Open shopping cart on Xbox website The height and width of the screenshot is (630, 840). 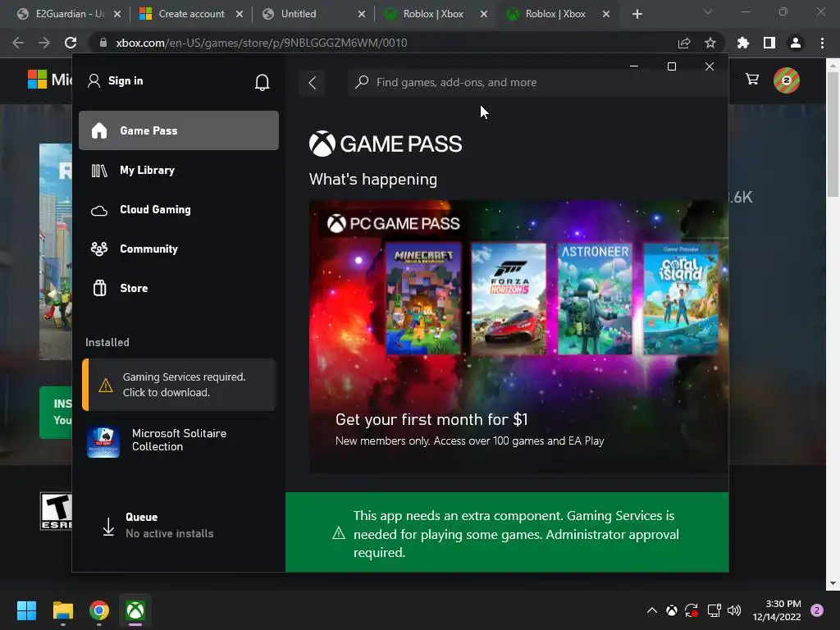click(x=752, y=80)
